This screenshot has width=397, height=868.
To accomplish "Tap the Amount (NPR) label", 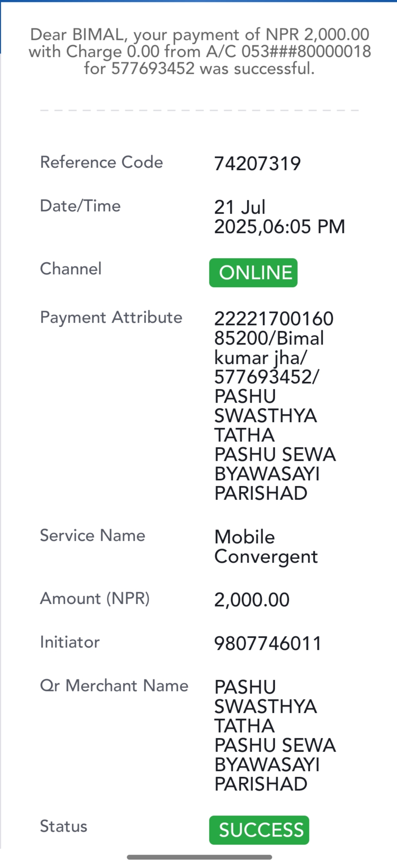I will (95, 598).
